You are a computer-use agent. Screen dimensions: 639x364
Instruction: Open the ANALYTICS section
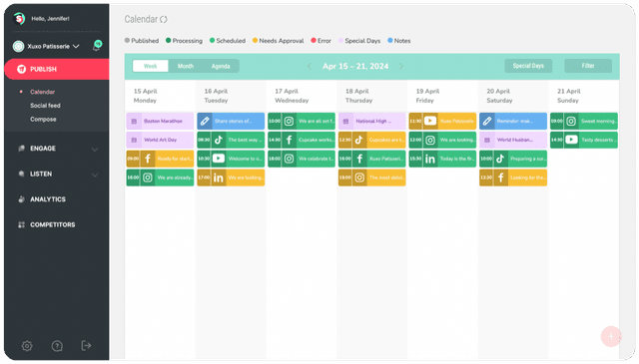pos(48,199)
